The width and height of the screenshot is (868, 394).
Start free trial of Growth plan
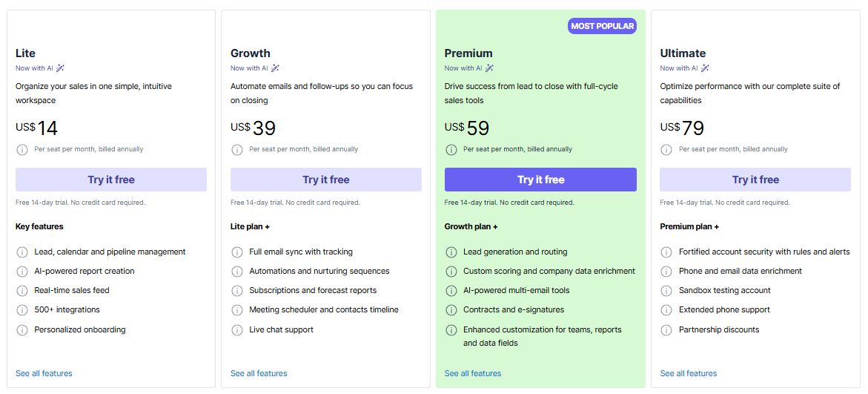click(x=325, y=180)
